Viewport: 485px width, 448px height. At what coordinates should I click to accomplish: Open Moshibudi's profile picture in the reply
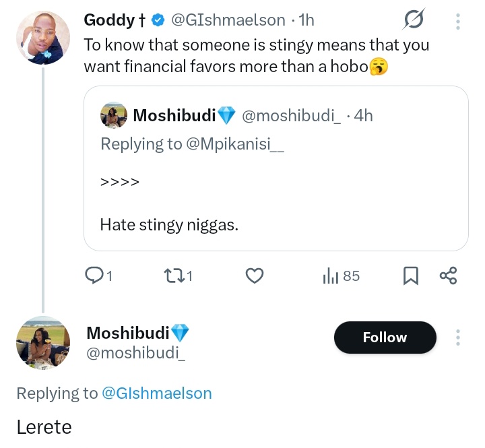click(x=43, y=343)
